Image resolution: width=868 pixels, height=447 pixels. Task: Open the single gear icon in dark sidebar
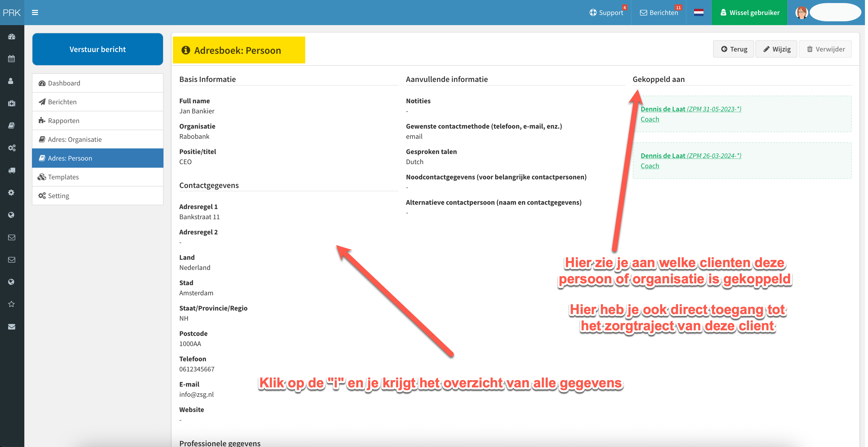pos(11,193)
